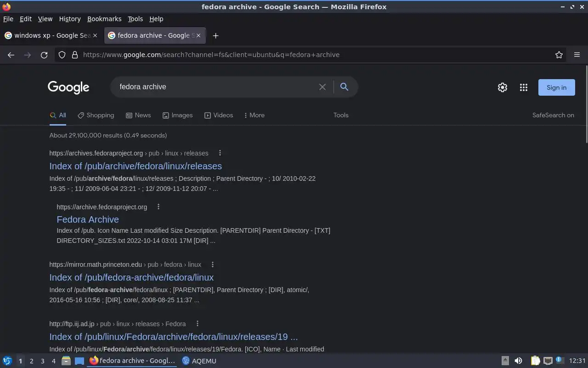Open options for ftp.iij.ad.jp result
The height and width of the screenshot is (368, 588).
point(198,324)
